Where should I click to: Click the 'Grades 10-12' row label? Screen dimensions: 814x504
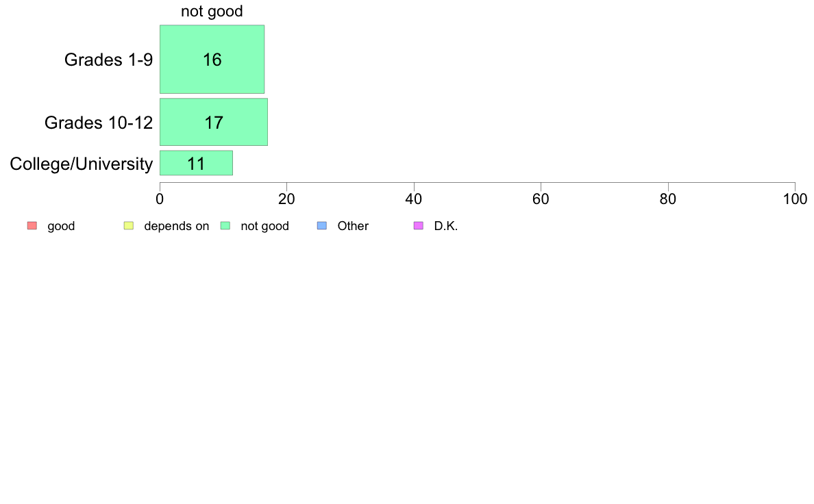tap(99, 123)
